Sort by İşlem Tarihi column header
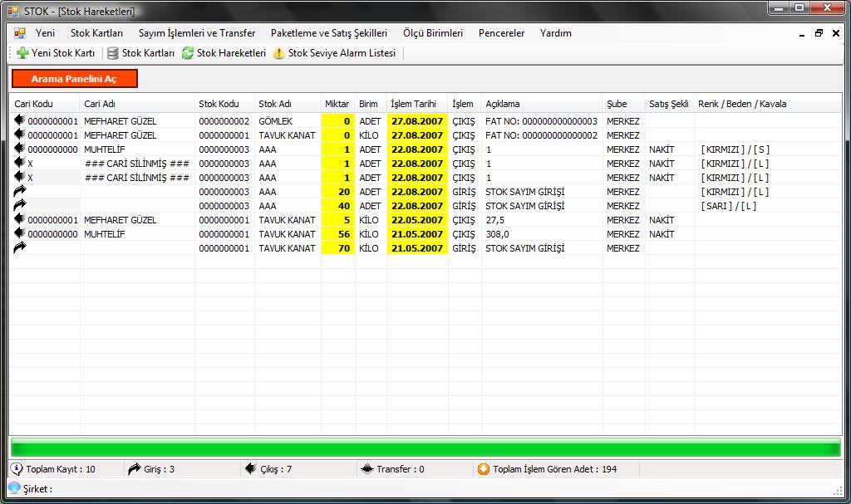The image size is (851, 504). (413, 104)
